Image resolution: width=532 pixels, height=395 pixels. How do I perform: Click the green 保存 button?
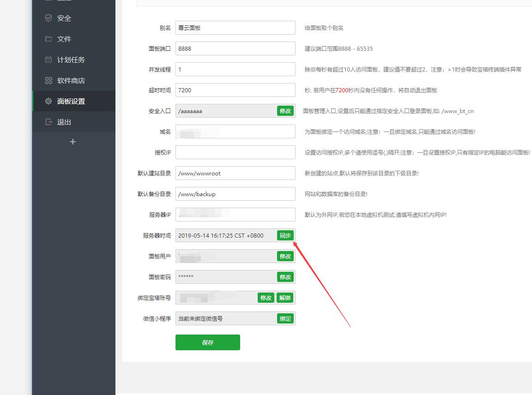tap(208, 342)
